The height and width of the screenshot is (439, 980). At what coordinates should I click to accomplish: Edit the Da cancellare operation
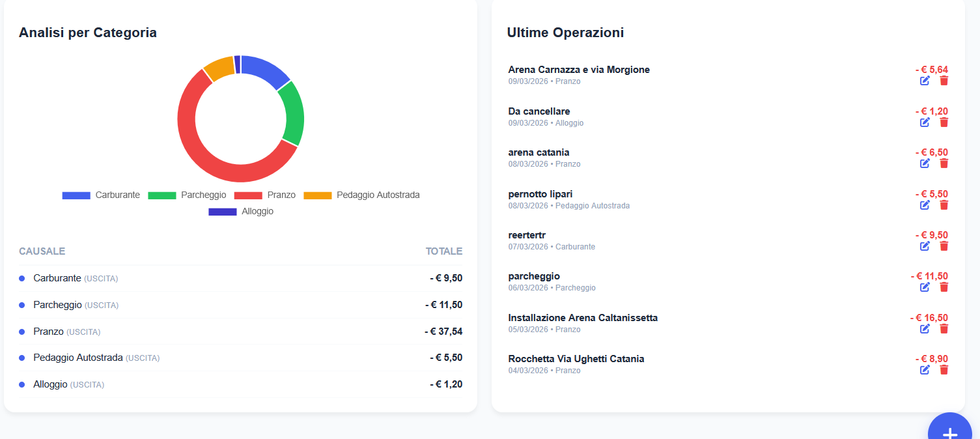click(925, 122)
